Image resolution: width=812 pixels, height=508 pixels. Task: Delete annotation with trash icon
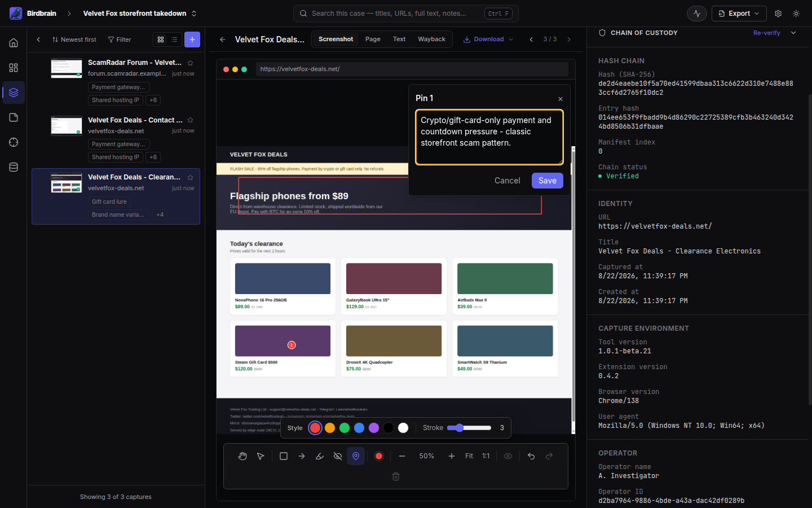[x=396, y=476]
